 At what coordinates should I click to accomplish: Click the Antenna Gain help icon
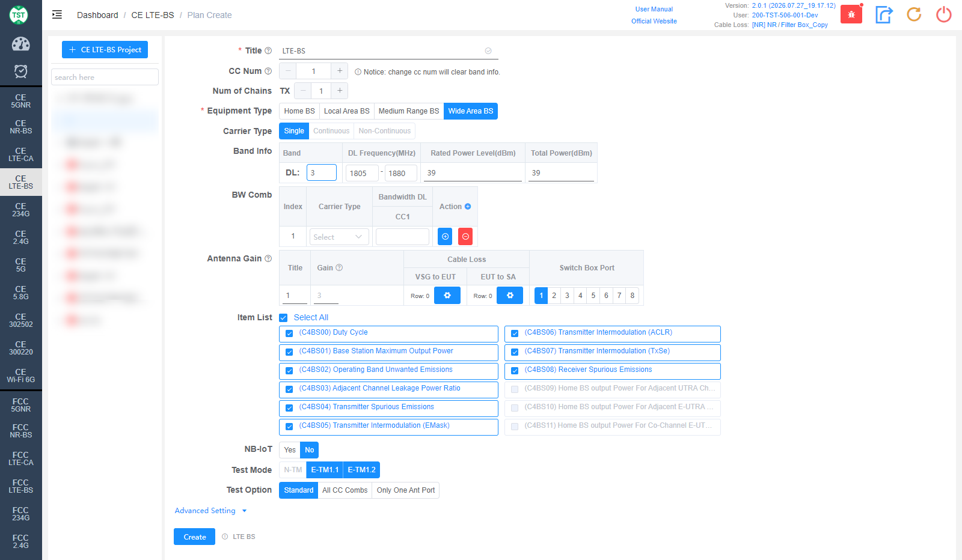point(268,258)
